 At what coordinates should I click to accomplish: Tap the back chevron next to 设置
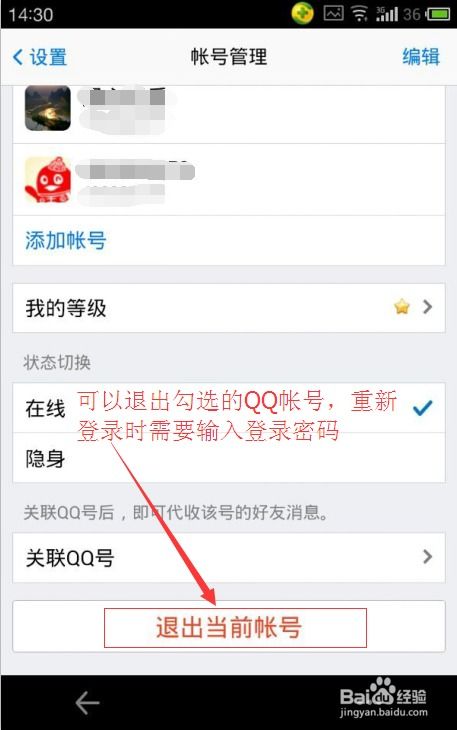coord(18,57)
